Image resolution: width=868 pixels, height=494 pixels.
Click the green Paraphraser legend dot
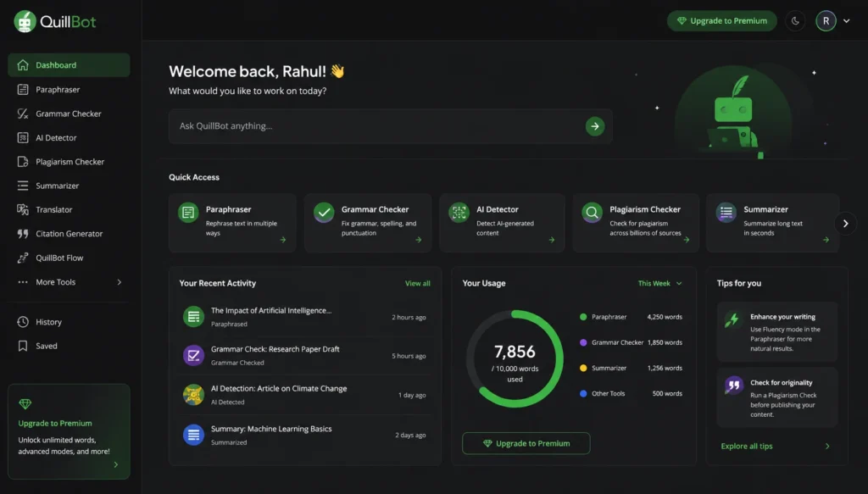click(x=583, y=317)
